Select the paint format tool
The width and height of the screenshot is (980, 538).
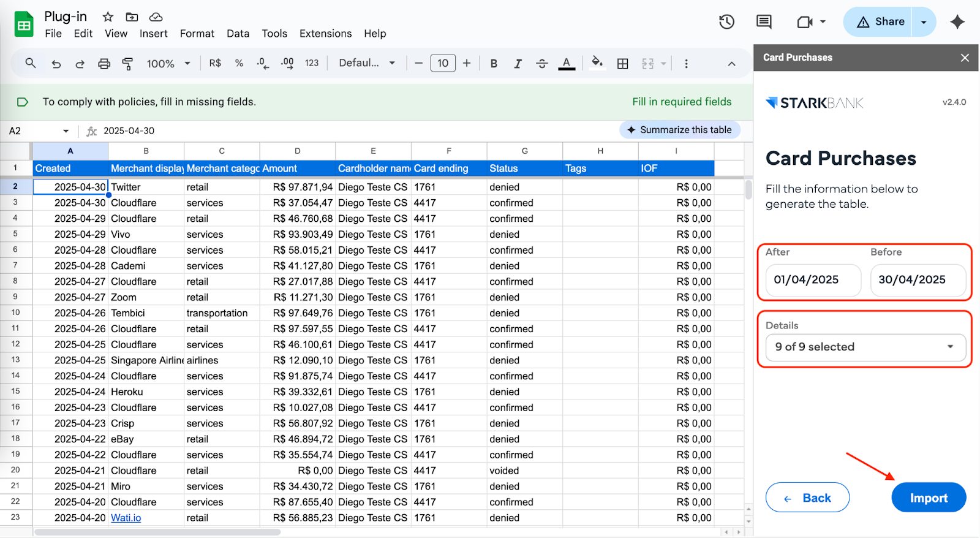(127, 64)
